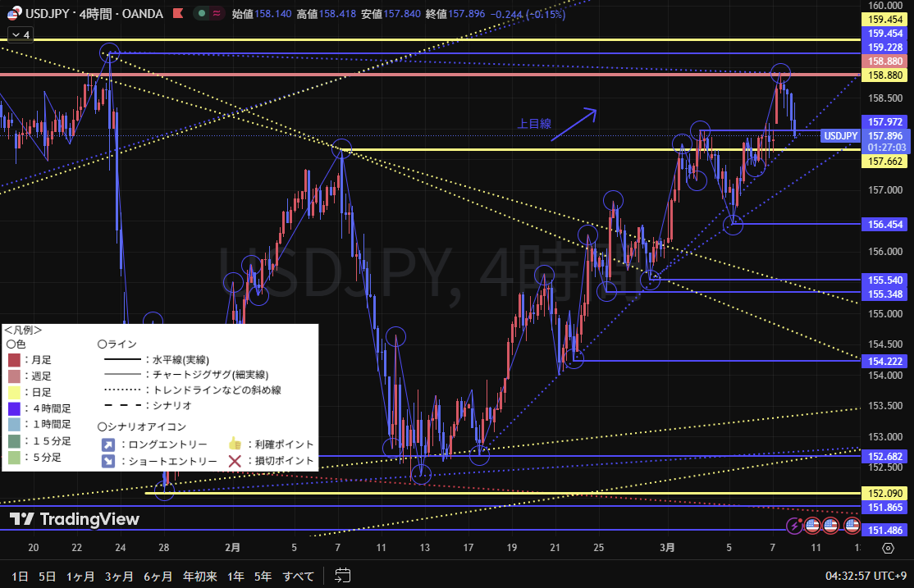Switch range to 年初来

(200, 576)
